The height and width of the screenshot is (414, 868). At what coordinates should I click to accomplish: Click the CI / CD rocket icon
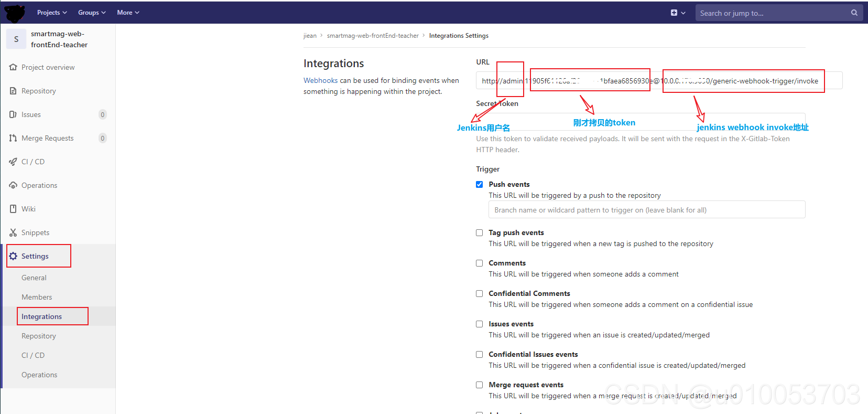tap(13, 162)
